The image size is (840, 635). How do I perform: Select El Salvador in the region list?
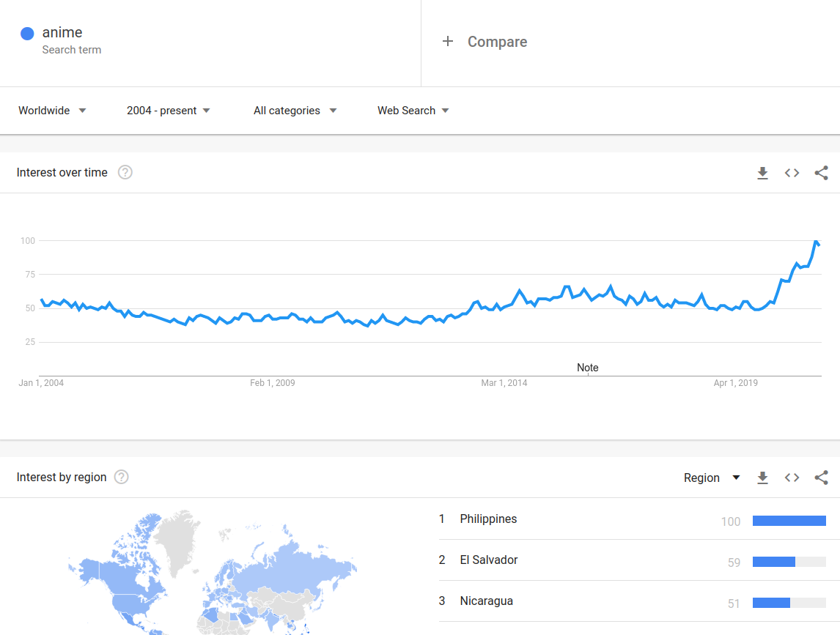tap(488, 560)
